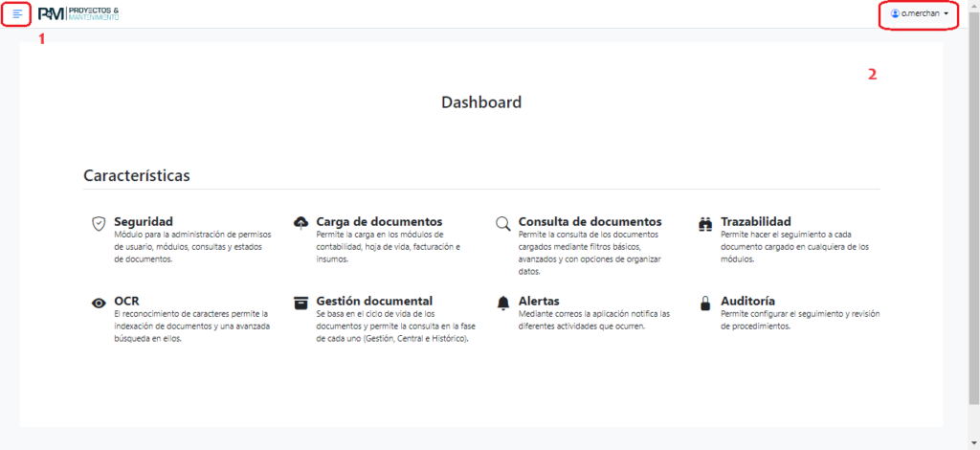Click the Gestión documental archive box icon
Screen dimensions: 980x450
coord(301,303)
